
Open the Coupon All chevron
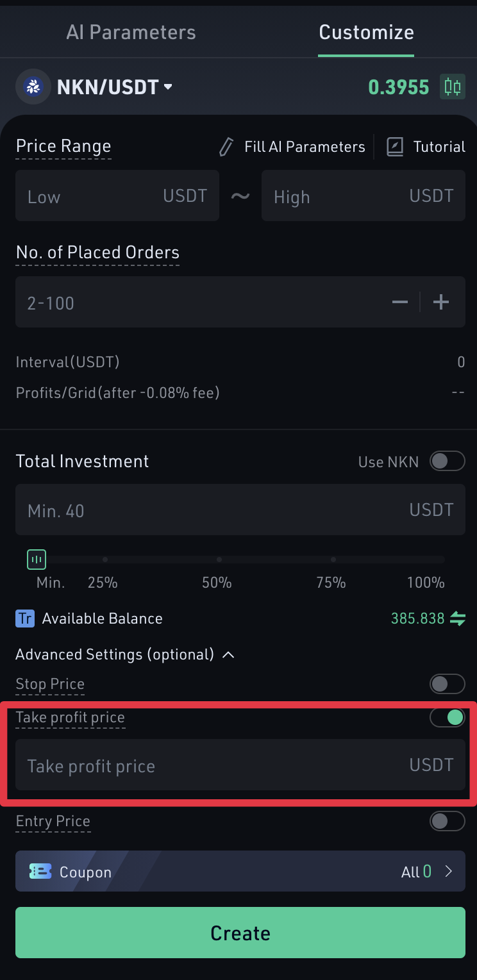tap(449, 871)
